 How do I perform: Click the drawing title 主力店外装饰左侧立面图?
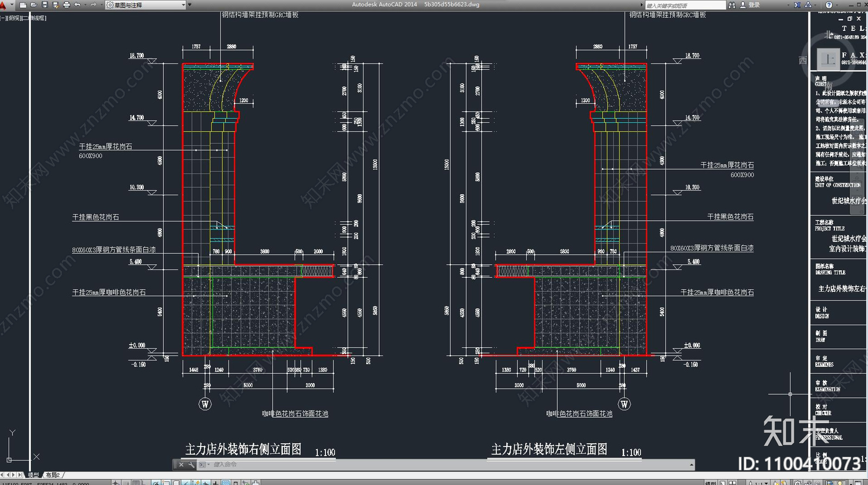coord(549,449)
